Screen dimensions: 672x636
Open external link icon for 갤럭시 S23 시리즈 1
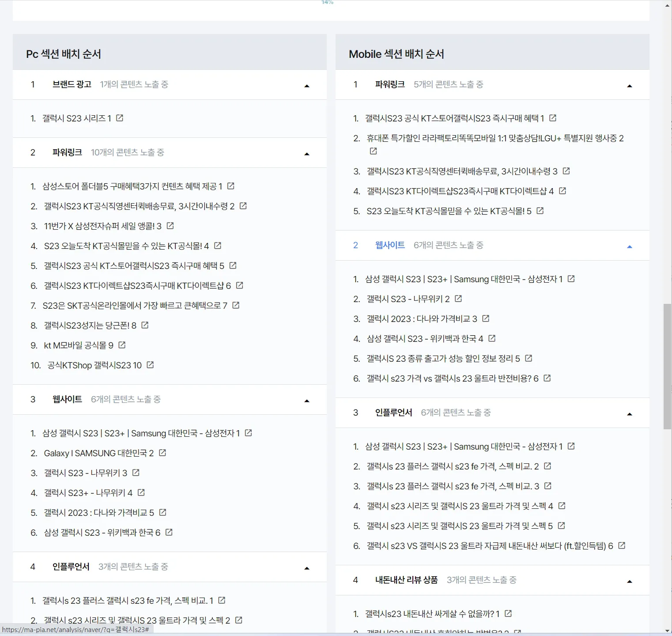(120, 118)
